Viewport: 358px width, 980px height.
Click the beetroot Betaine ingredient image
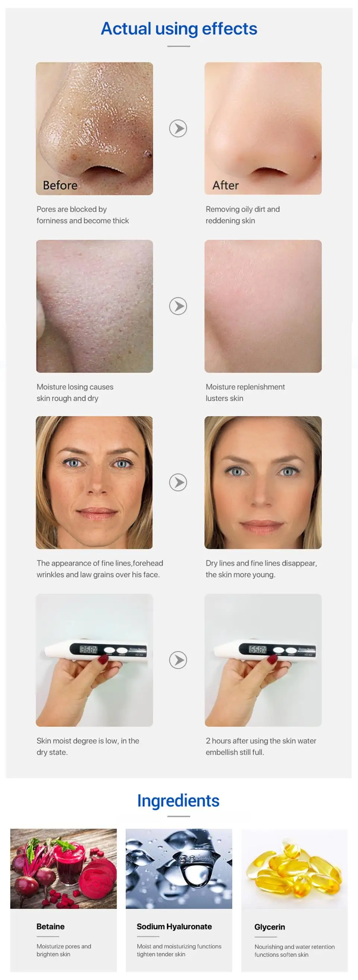[63, 869]
